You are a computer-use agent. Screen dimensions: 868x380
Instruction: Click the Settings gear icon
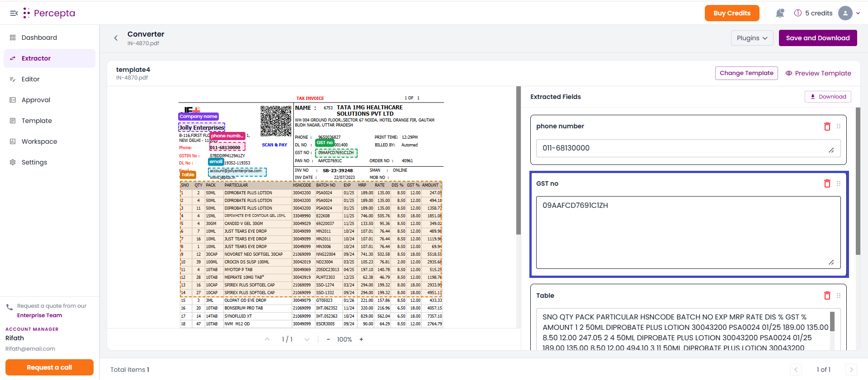click(x=13, y=162)
